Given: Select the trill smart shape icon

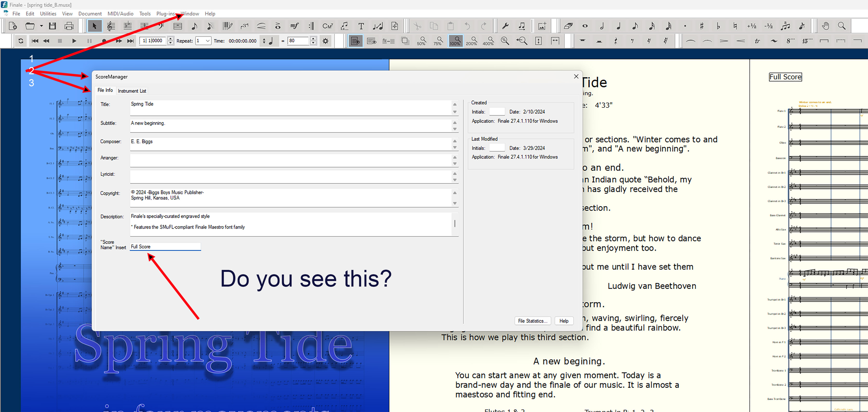Looking at the screenshot, I should (757, 41).
